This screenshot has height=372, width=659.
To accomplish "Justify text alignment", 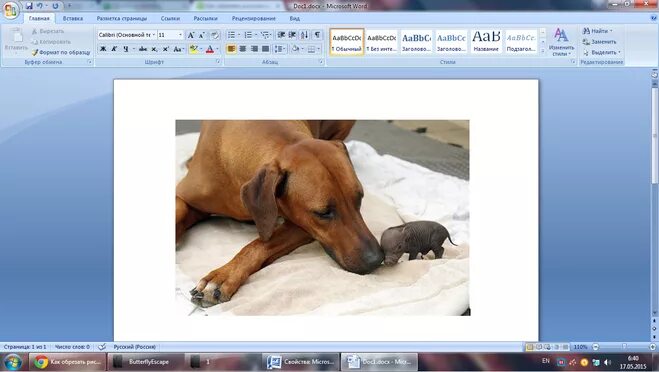I will pos(265,49).
